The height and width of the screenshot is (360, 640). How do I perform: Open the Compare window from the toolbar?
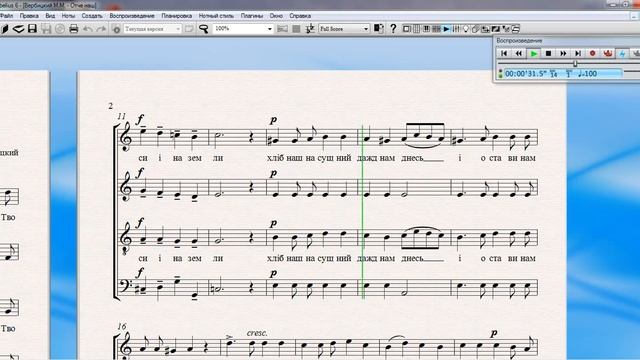(485, 29)
